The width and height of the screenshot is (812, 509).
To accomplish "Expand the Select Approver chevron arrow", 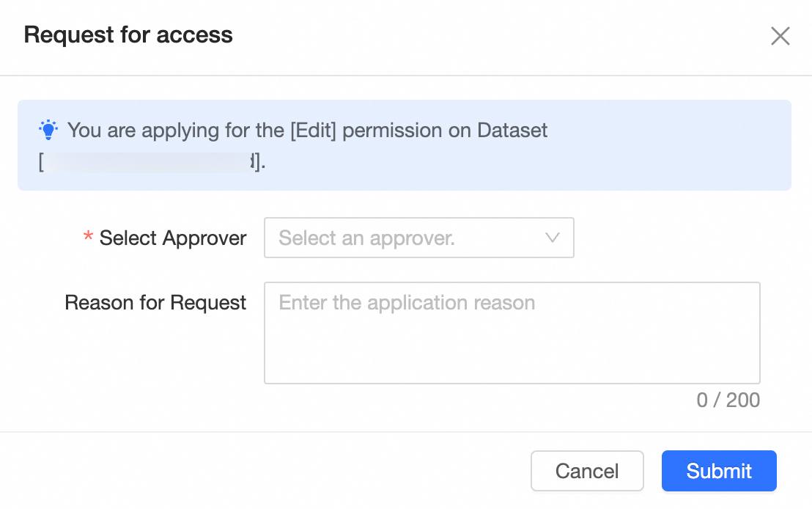I will [x=553, y=238].
